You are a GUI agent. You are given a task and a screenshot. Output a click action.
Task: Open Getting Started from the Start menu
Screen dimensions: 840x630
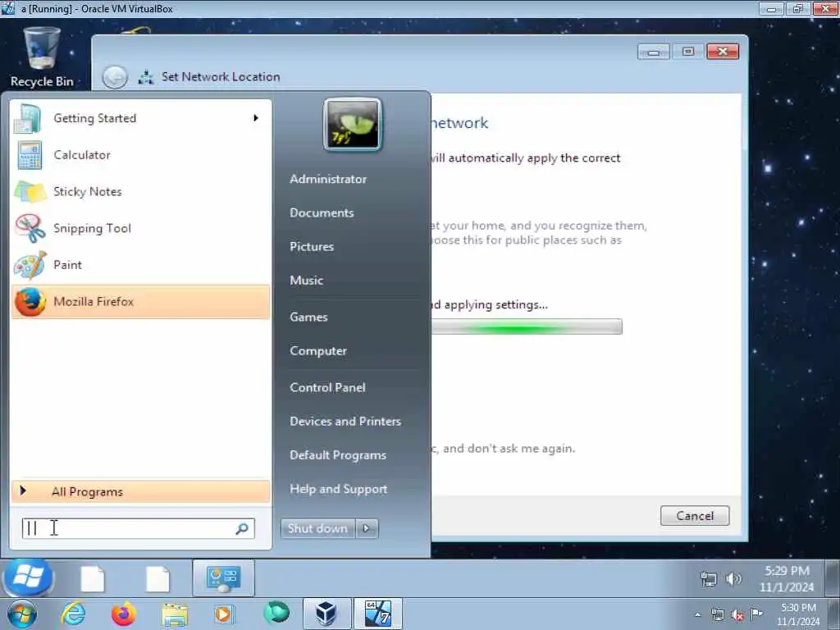(140, 118)
